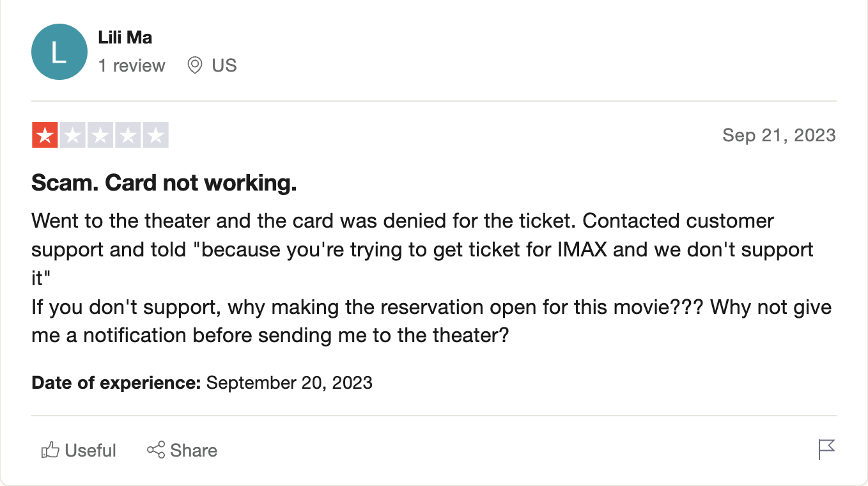Click the thumbs-up Useful icon

coord(50,450)
